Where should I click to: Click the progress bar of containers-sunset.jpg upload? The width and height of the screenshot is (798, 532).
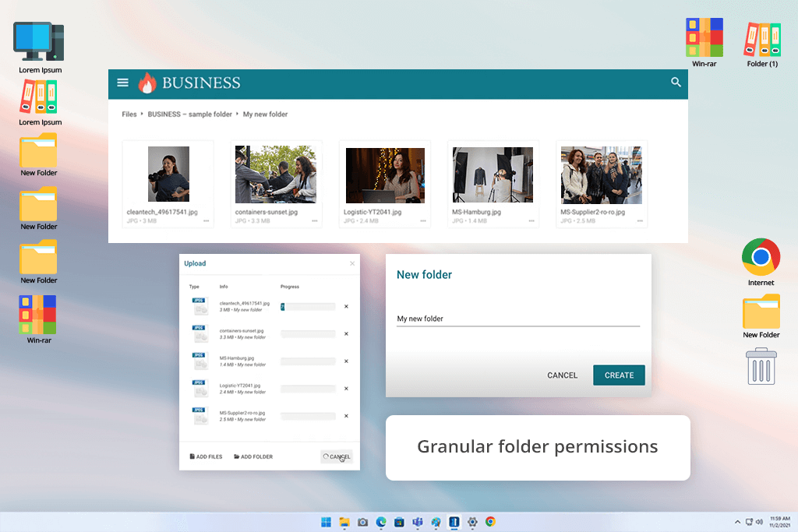(x=308, y=334)
